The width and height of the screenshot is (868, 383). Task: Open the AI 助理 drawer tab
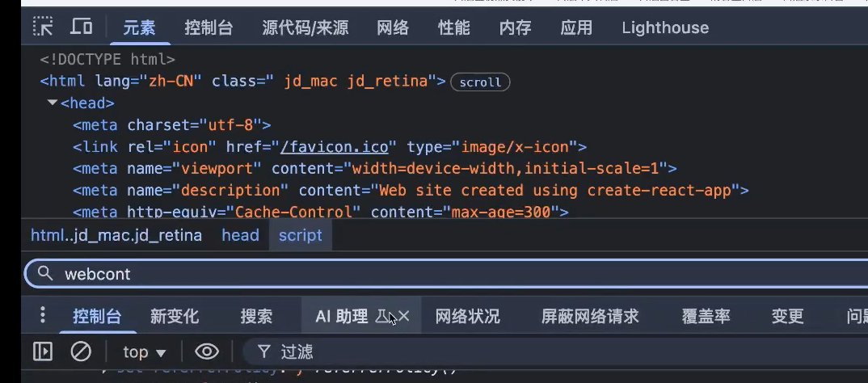342,317
